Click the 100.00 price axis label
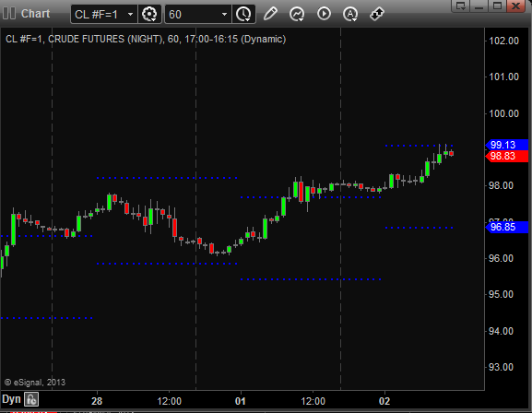The image size is (532, 413). (x=503, y=113)
